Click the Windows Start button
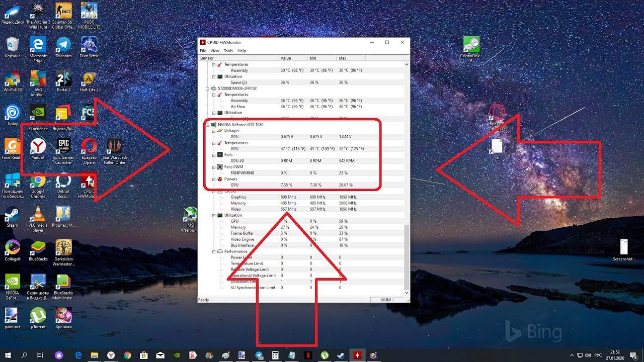 (x=9, y=355)
